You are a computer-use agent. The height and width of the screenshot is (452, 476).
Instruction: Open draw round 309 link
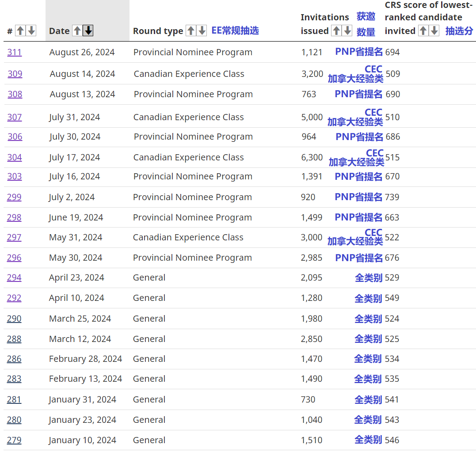15,74
